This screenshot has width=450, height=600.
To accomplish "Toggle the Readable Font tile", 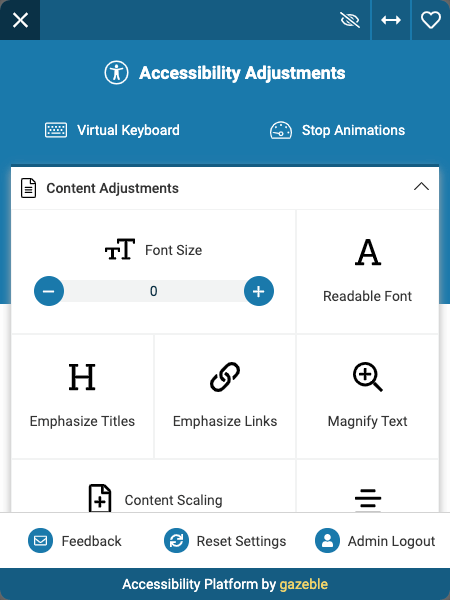I will (x=367, y=271).
